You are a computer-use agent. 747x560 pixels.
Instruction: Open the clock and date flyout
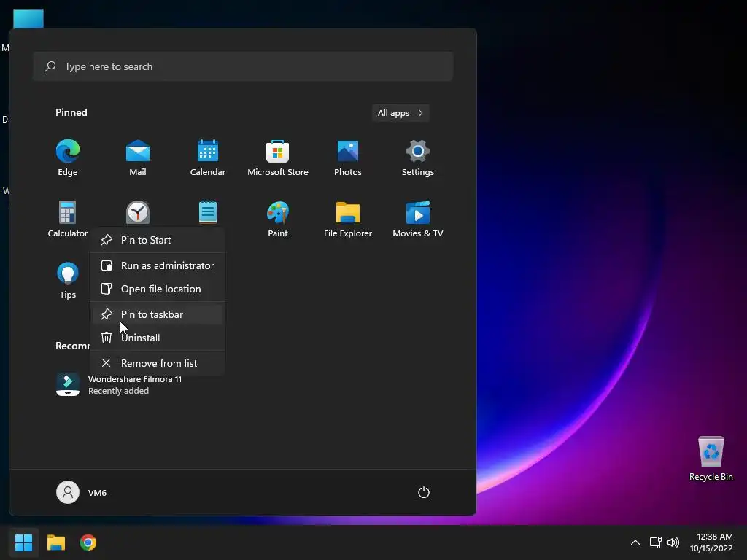[711, 542]
